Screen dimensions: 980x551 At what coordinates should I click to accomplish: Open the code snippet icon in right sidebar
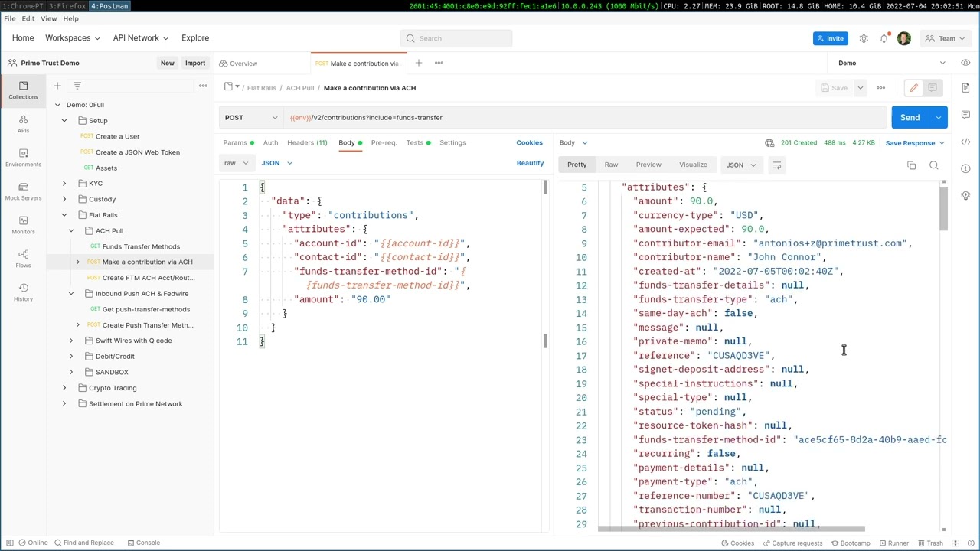[x=965, y=142]
